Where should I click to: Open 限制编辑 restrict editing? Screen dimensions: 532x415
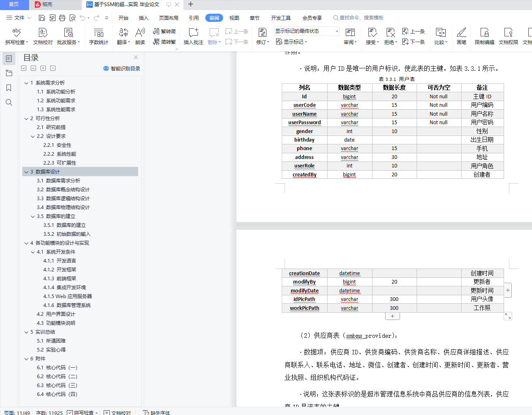[x=485, y=36]
